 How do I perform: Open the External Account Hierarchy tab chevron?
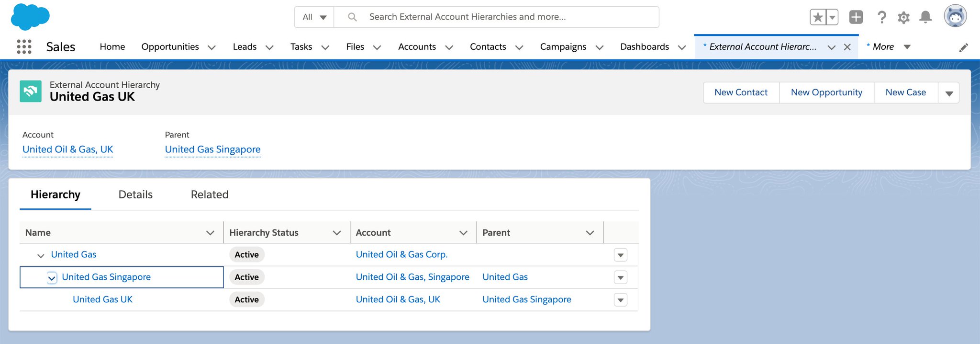pyautogui.click(x=832, y=47)
